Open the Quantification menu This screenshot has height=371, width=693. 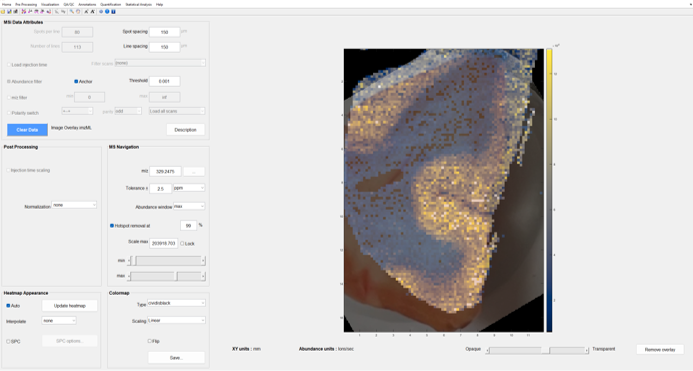click(110, 4)
